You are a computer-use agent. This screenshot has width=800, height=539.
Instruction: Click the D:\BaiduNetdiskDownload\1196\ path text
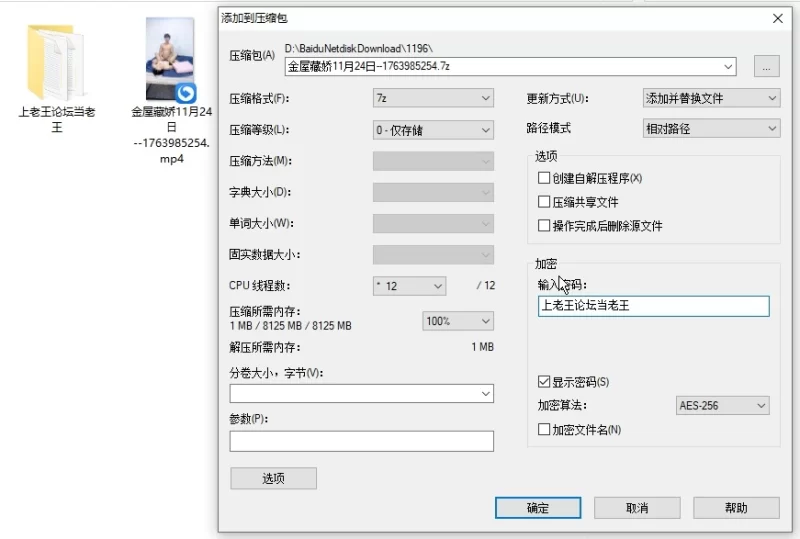[358, 48]
